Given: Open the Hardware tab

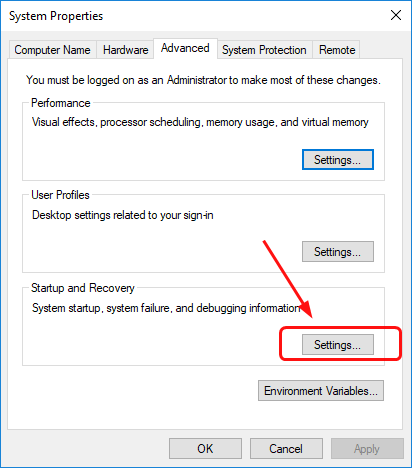Looking at the screenshot, I should pyautogui.click(x=125, y=50).
